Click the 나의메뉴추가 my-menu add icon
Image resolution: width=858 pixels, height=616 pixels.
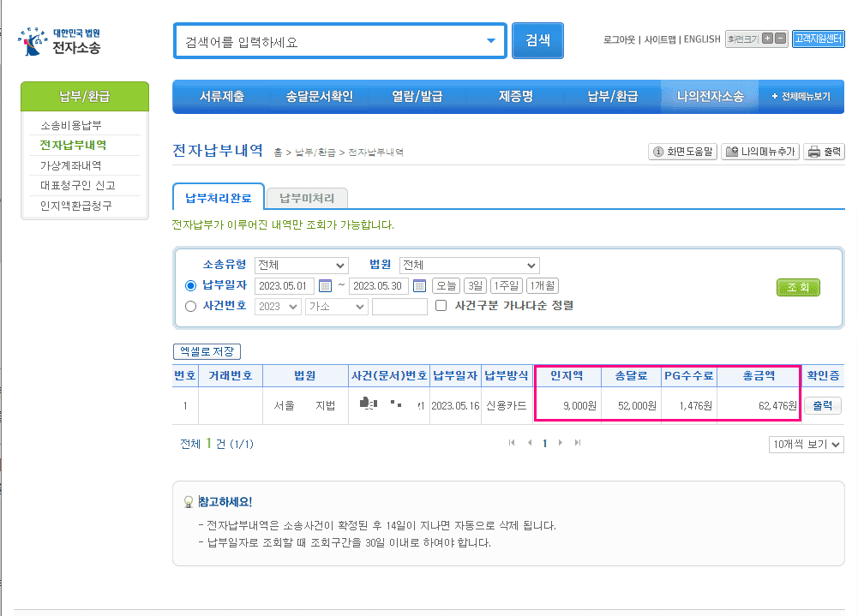point(759,152)
